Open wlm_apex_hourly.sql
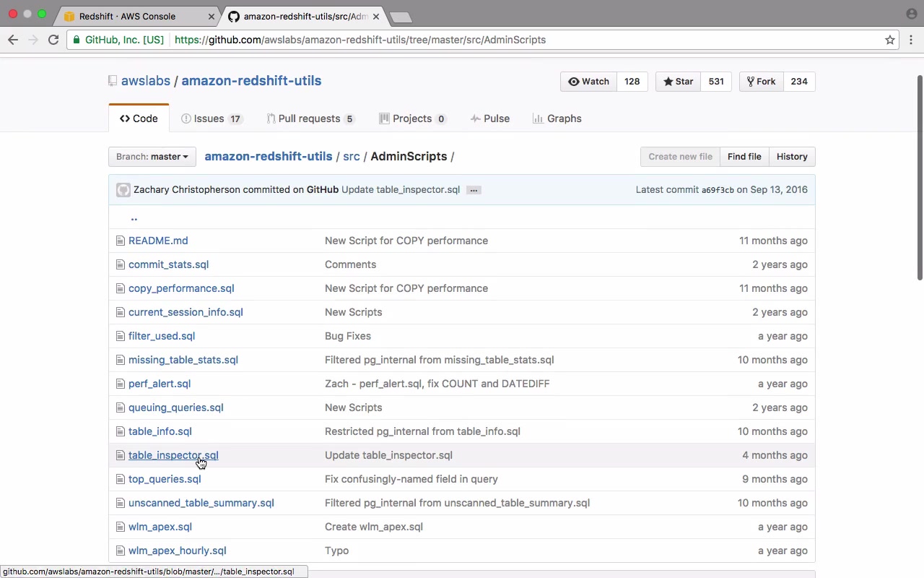 pyautogui.click(x=178, y=551)
